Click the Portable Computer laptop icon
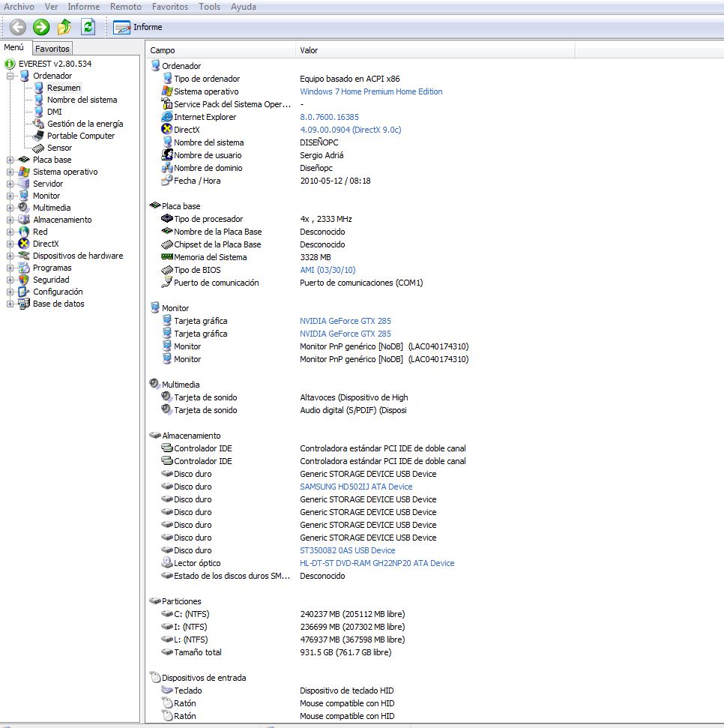The width and height of the screenshot is (724, 728). pos(38,136)
